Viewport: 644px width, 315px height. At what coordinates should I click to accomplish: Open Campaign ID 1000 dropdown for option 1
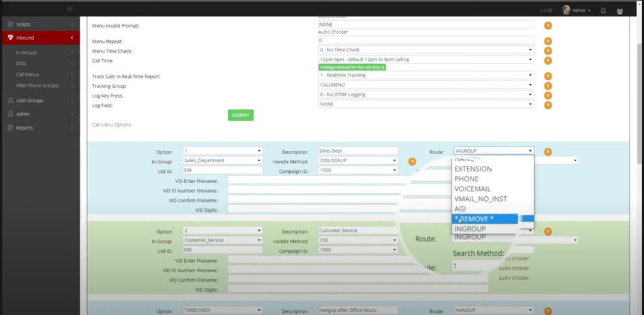pos(358,170)
